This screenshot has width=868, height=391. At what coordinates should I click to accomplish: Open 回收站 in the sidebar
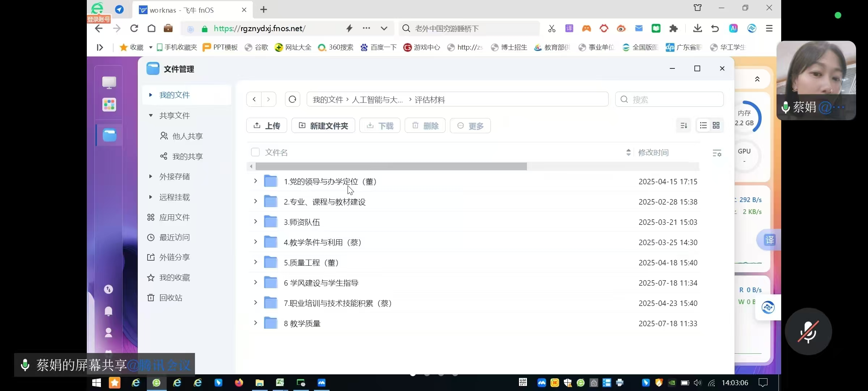point(171,298)
